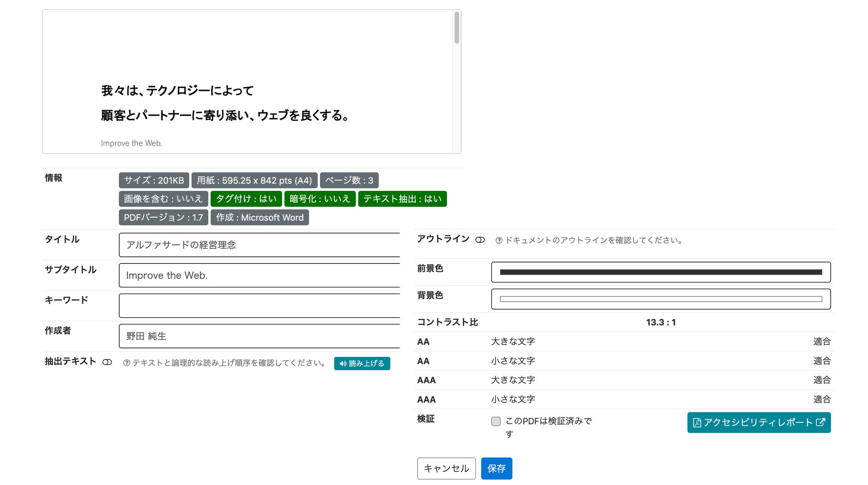The image size is (868, 485).
Task: Click the external-link icon on the accessibility report button
Action: (x=820, y=422)
